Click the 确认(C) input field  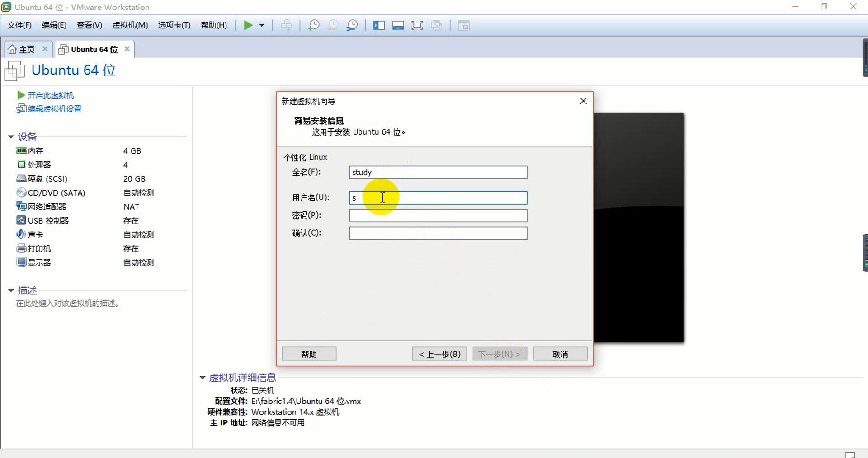pyautogui.click(x=438, y=233)
